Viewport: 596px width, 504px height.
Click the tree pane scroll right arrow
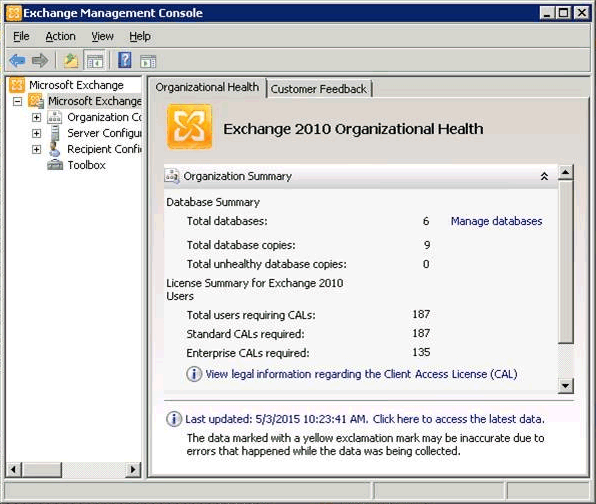pos(133,469)
